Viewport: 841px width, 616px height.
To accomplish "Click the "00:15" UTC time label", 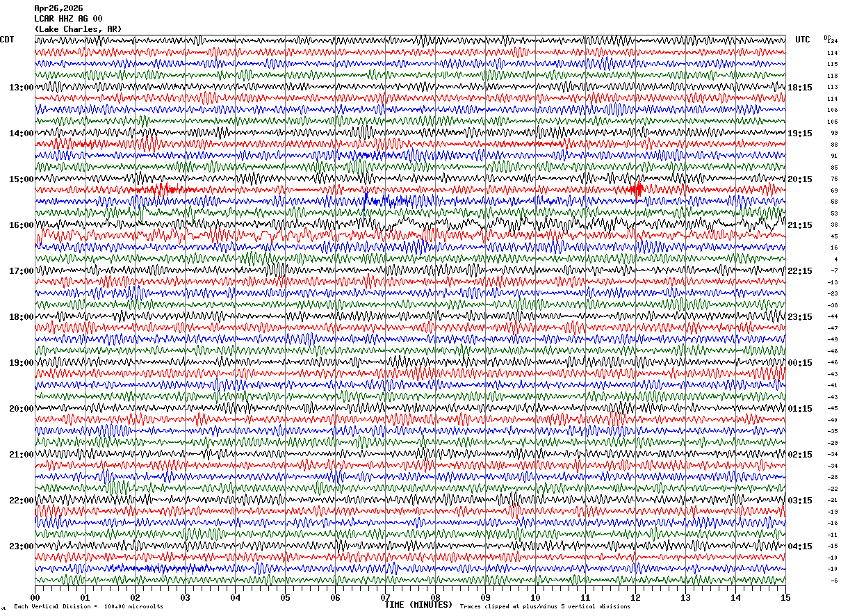I will [800, 363].
